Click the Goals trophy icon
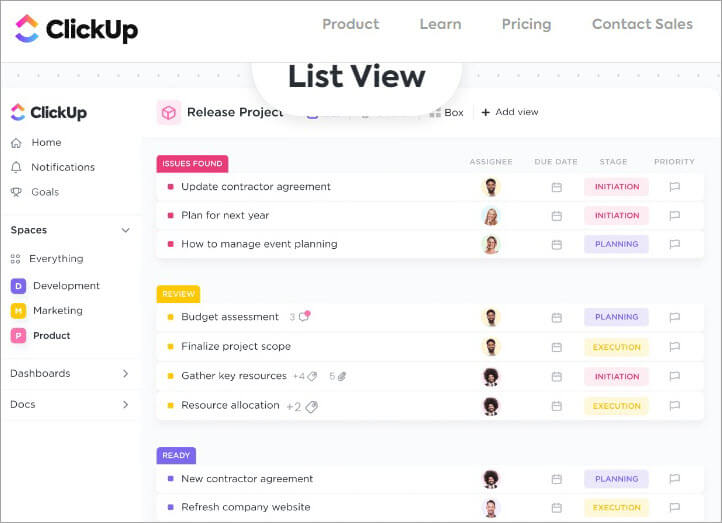 click(16, 192)
